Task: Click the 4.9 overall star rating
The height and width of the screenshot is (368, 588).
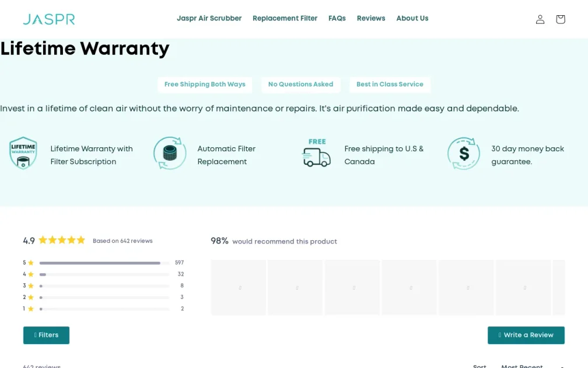Action: (54, 240)
